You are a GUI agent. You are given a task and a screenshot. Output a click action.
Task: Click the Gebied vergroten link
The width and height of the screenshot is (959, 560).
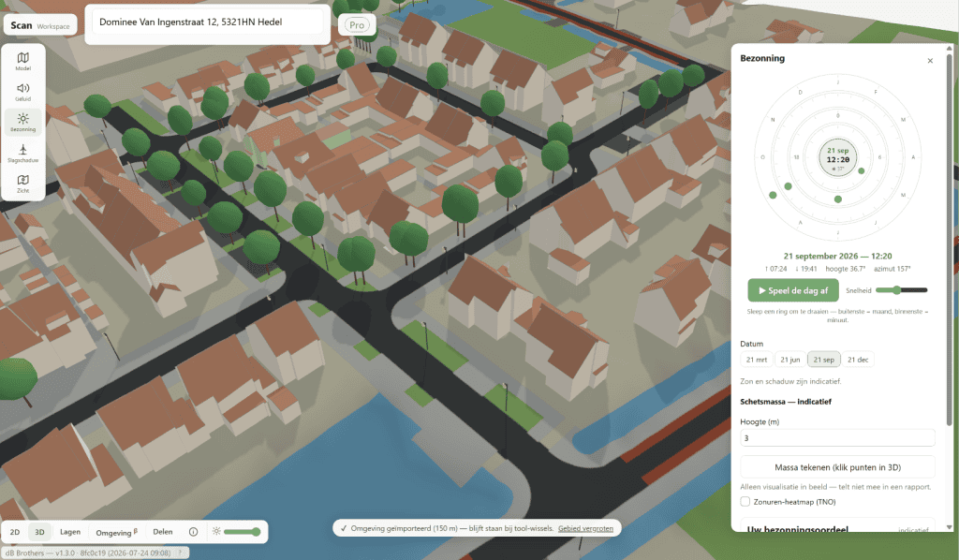585,528
